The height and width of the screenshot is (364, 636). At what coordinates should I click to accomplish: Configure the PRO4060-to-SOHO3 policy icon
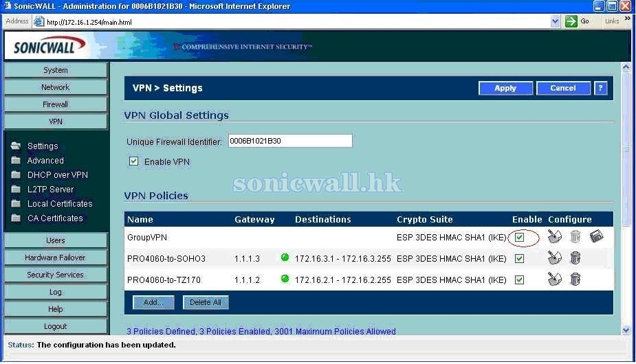554,258
